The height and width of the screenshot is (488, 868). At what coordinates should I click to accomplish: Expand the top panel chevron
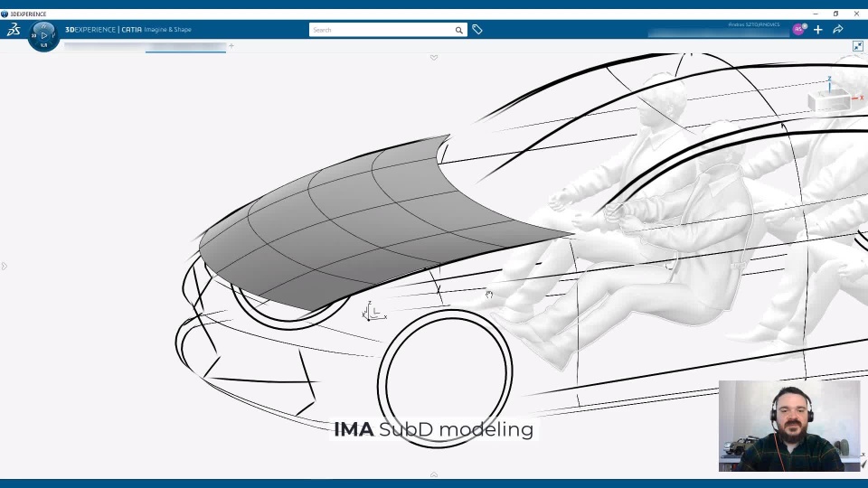434,58
